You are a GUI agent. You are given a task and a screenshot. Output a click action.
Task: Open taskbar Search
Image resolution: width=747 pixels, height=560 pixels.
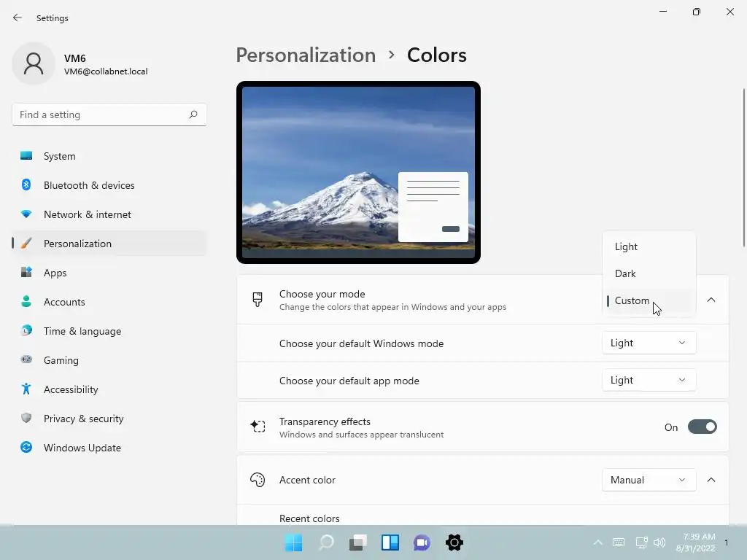click(326, 542)
